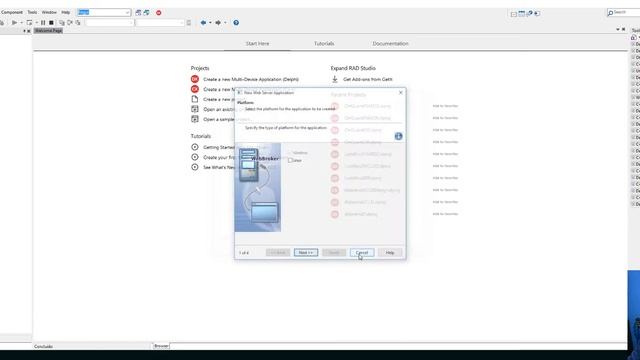The width and height of the screenshot is (640, 360).
Task: Open the Getting Started tutorial link
Action: point(219,147)
